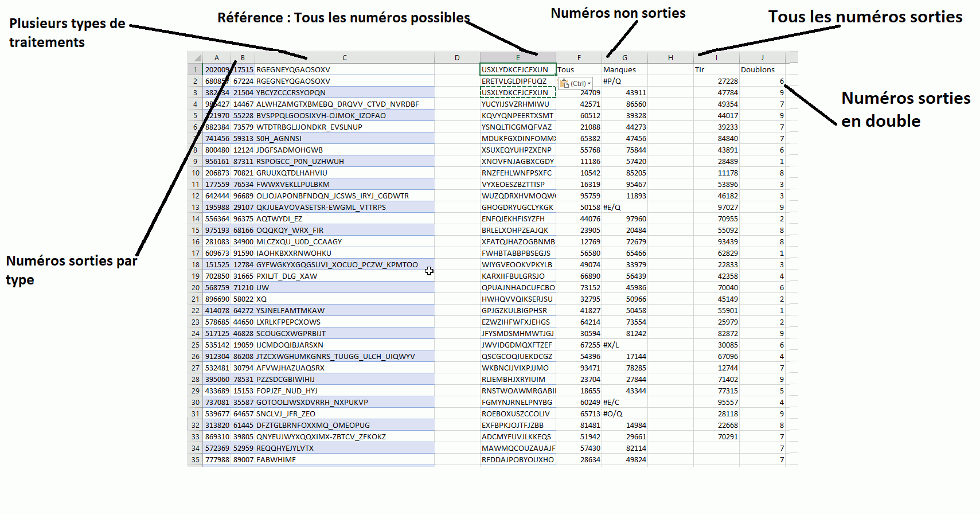The image size is (980, 515).
Task: Select column G header
Action: coord(625,57)
